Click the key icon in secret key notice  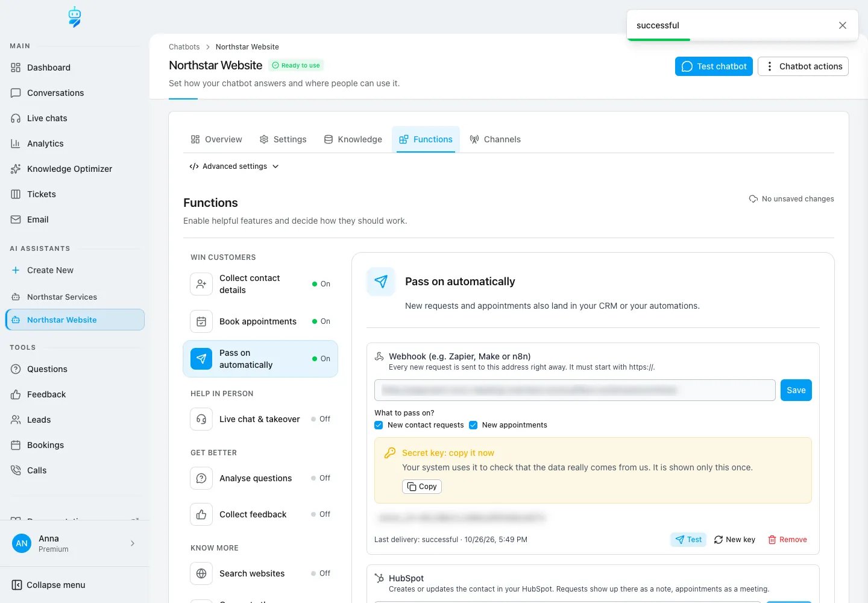(x=390, y=453)
